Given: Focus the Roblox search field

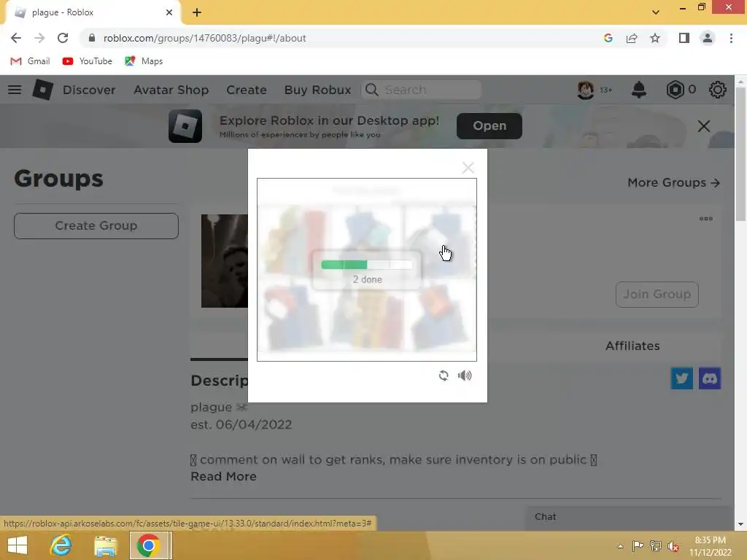Looking at the screenshot, I should click(x=422, y=90).
